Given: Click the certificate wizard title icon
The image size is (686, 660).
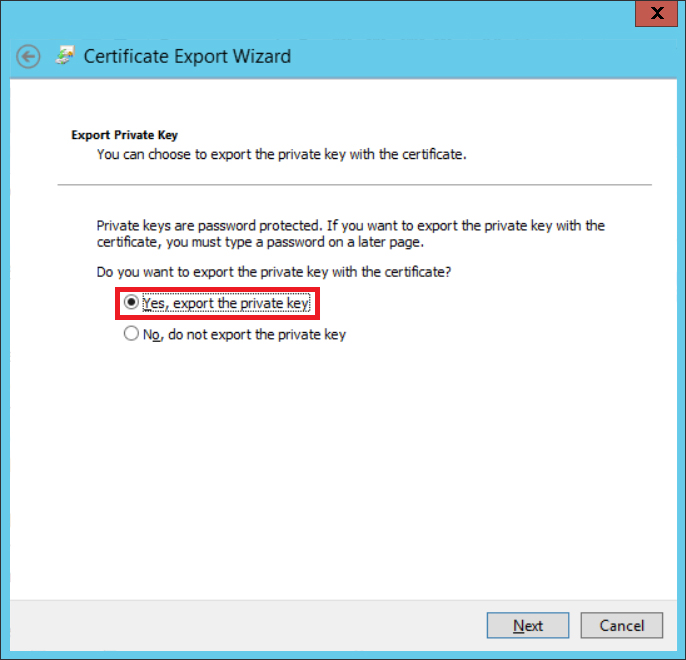Looking at the screenshot, I should coord(65,56).
